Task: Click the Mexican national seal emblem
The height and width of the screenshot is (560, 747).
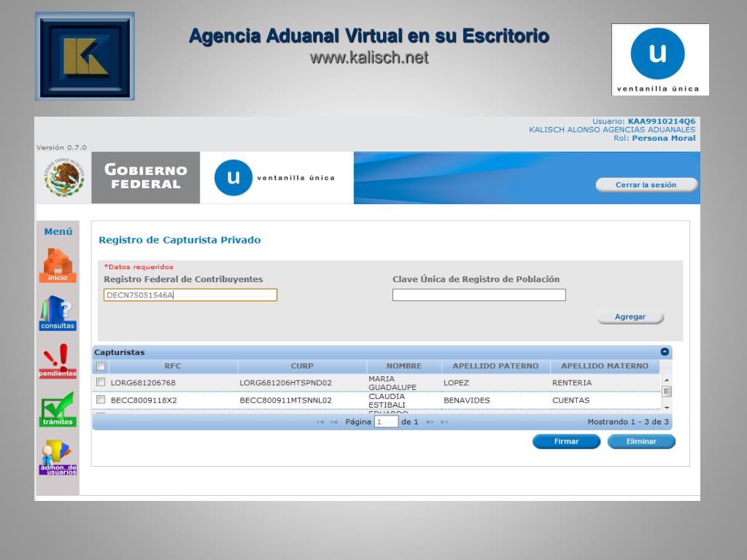Action: pyautogui.click(x=64, y=178)
